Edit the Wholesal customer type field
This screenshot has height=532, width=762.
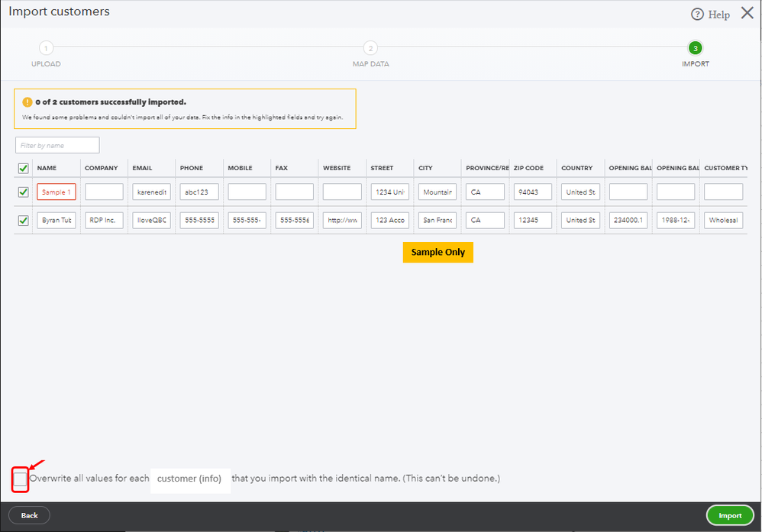723,220
